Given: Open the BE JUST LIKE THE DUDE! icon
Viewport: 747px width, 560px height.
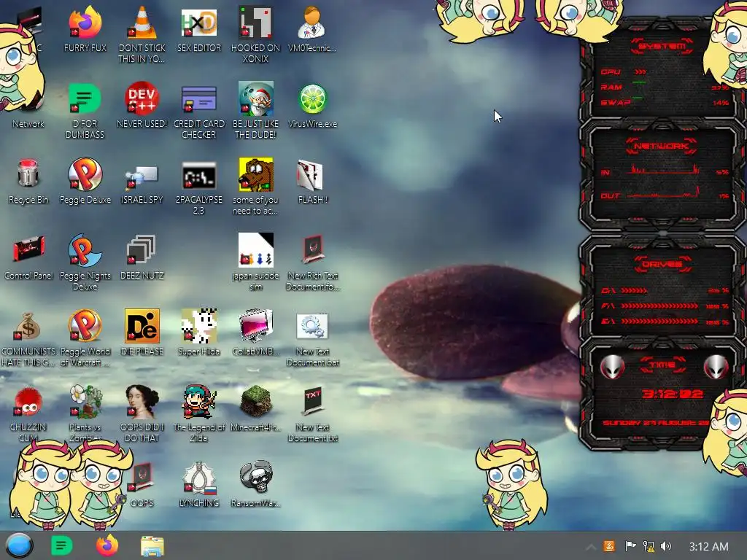Looking at the screenshot, I should click(256, 98).
